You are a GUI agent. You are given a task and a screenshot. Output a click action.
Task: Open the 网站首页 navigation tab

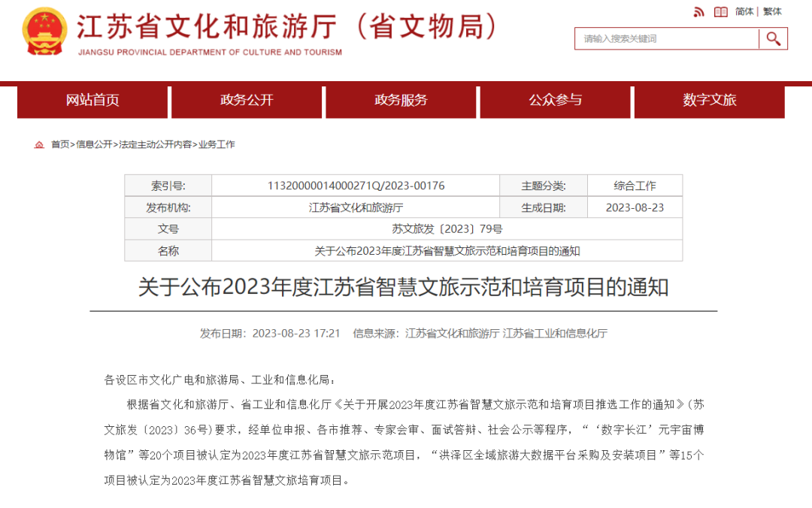pyautogui.click(x=92, y=100)
